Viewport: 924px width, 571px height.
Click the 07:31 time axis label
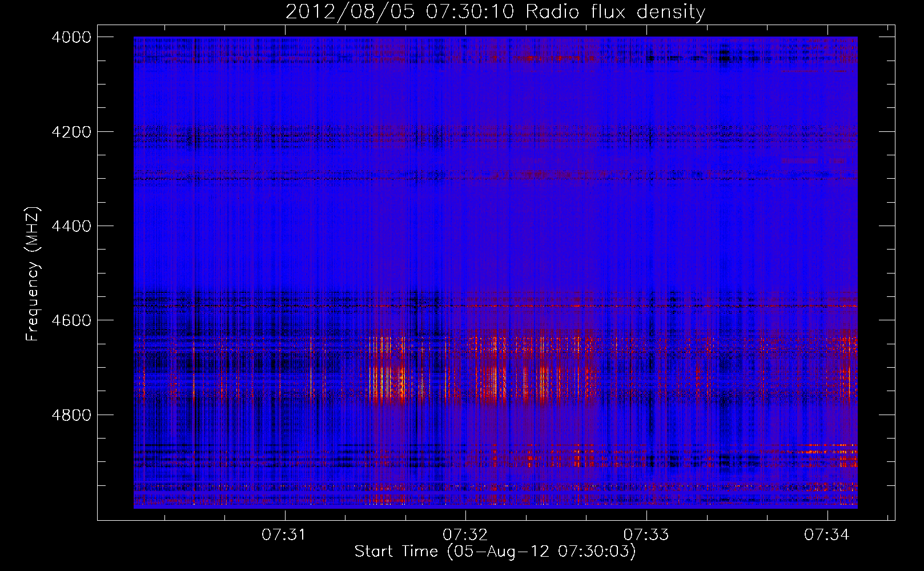(284, 535)
